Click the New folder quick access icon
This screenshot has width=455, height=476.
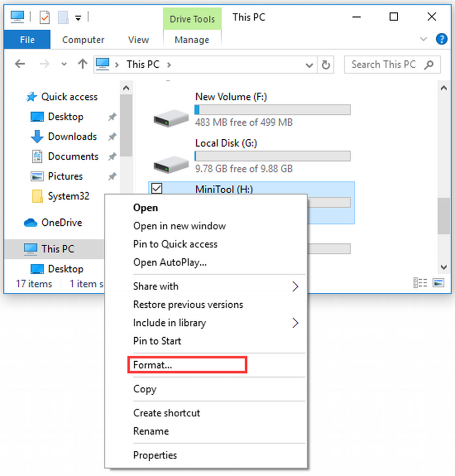pos(63,17)
